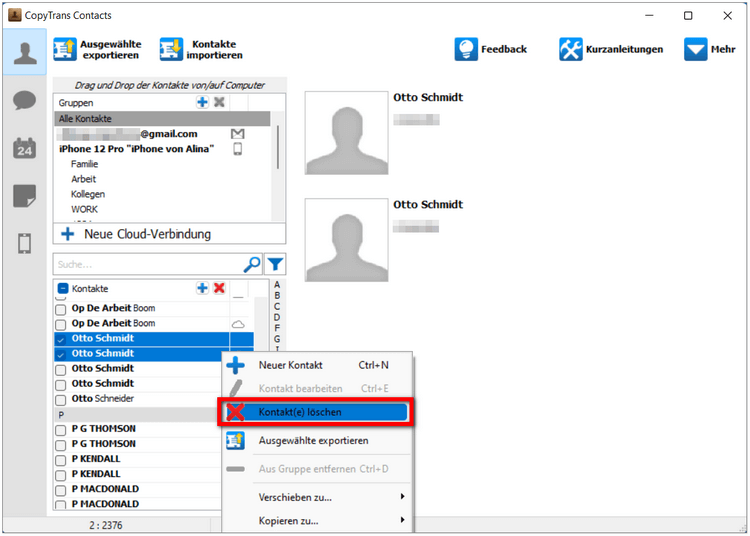Click the first Otto Schmidt avatar photo
Viewport: 750px width, 536px height.
[x=346, y=133]
